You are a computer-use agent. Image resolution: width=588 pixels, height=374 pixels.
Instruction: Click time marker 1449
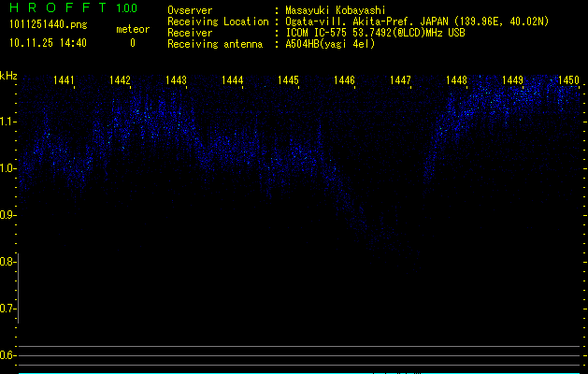click(512, 80)
